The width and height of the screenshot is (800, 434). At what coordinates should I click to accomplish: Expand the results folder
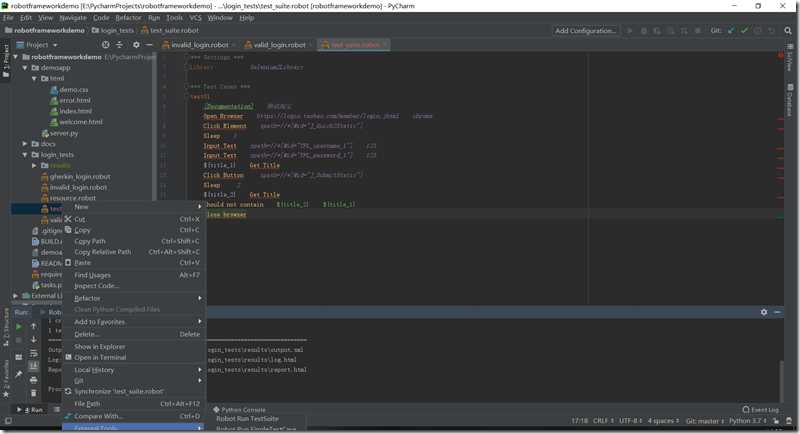tap(34, 165)
